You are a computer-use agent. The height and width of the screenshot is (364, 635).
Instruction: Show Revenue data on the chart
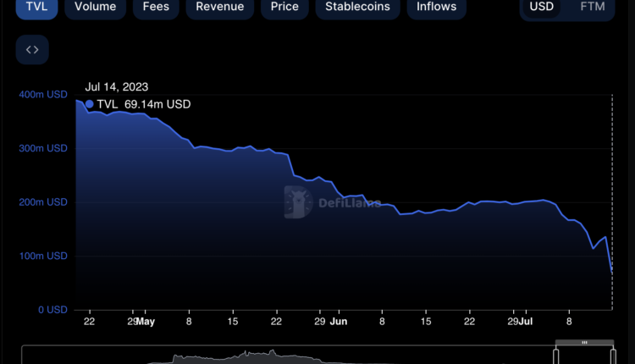219,7
